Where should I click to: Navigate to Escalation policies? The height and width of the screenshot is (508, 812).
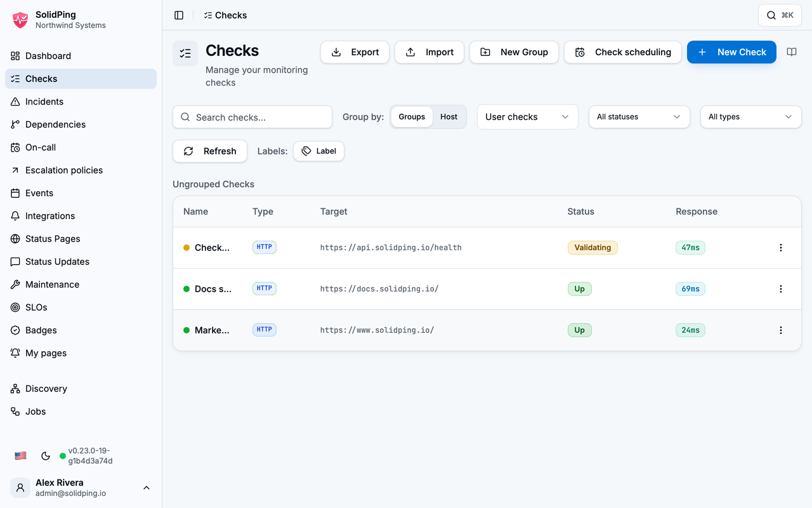(x=81, y=170)
